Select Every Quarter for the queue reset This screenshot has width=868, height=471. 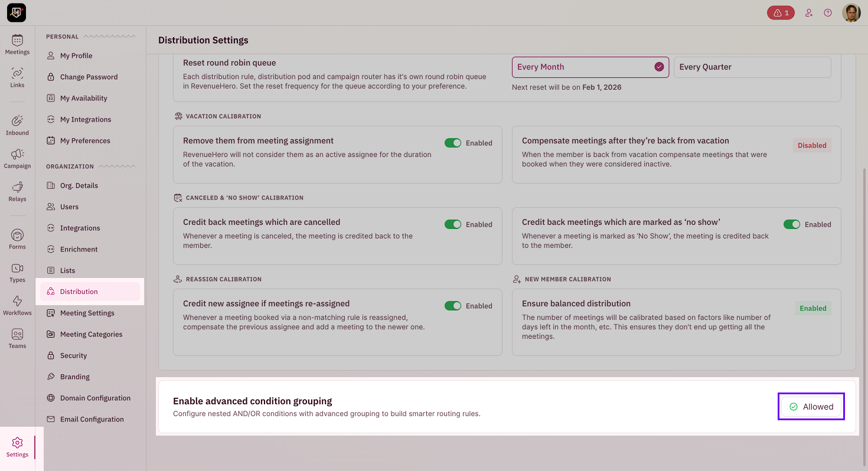pyautogui.click(x=752, y=67)
